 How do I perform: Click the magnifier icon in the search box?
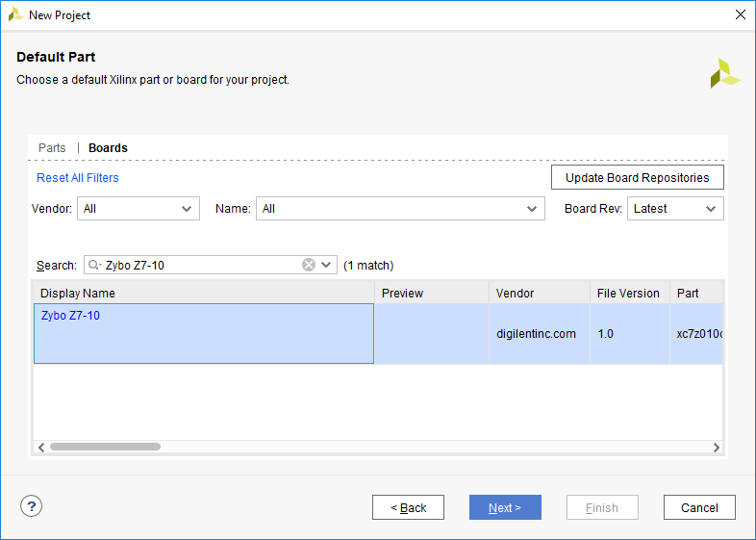click(x=94, y=265)
